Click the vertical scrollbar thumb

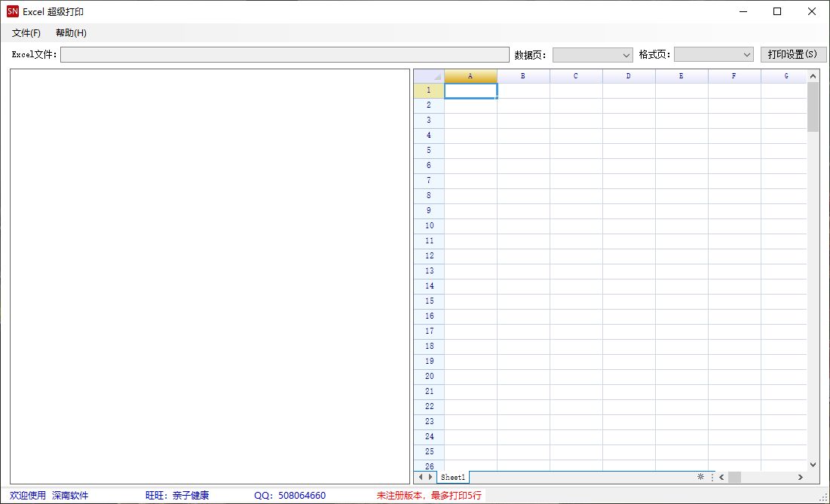tap(813, 108)
